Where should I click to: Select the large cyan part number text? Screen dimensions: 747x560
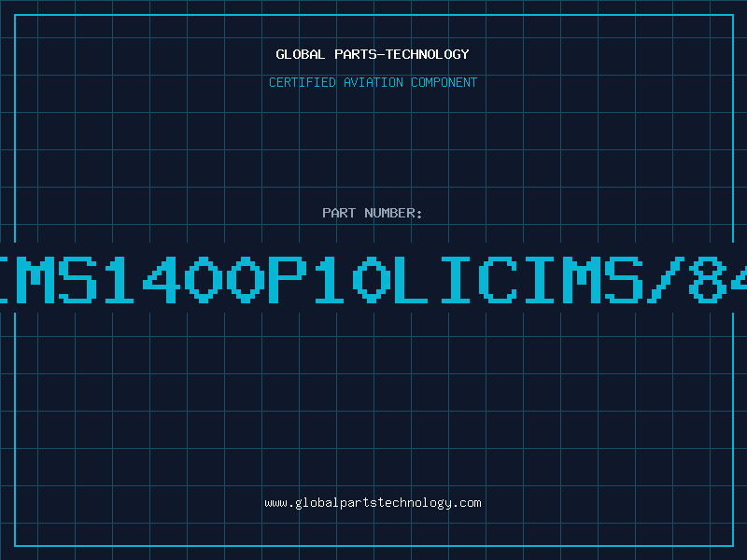point(373,279)
